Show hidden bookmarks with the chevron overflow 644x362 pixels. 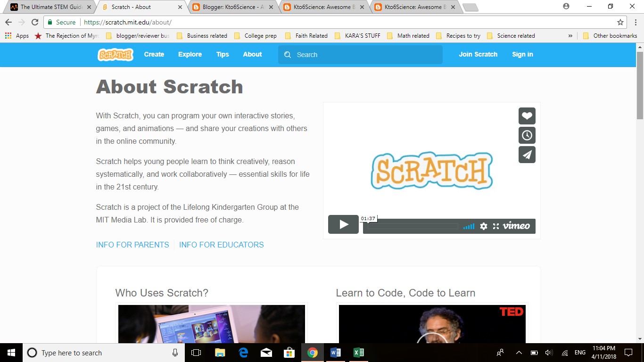click(x=570, y=35)
